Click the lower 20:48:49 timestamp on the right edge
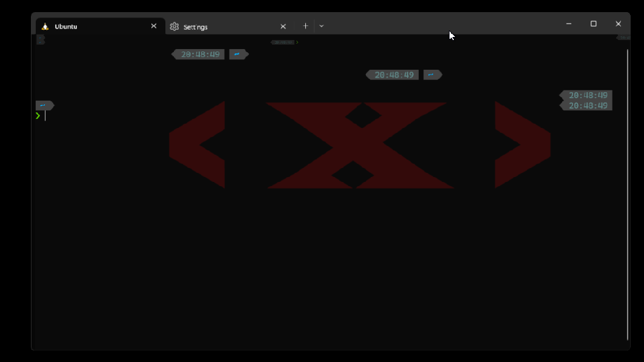This screenshot has width=644, height=362. [x=587, y=105]
